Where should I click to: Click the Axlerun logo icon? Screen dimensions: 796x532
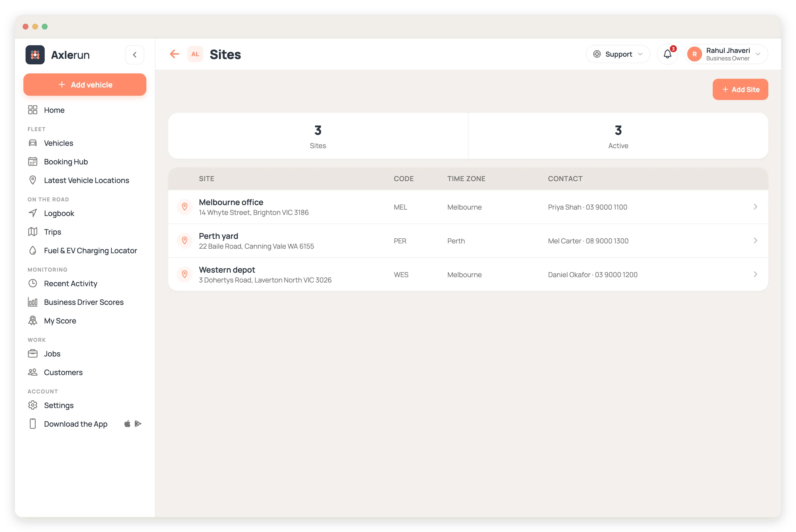[35, 55]
